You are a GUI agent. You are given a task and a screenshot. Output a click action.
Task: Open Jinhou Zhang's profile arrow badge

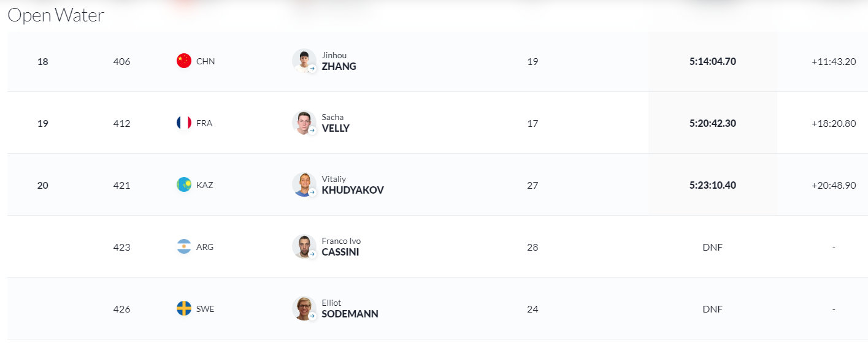312,69
